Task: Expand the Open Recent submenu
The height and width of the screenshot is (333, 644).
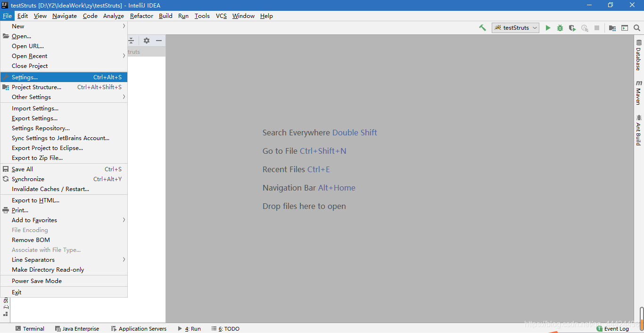Action: (x=64, y=56)
